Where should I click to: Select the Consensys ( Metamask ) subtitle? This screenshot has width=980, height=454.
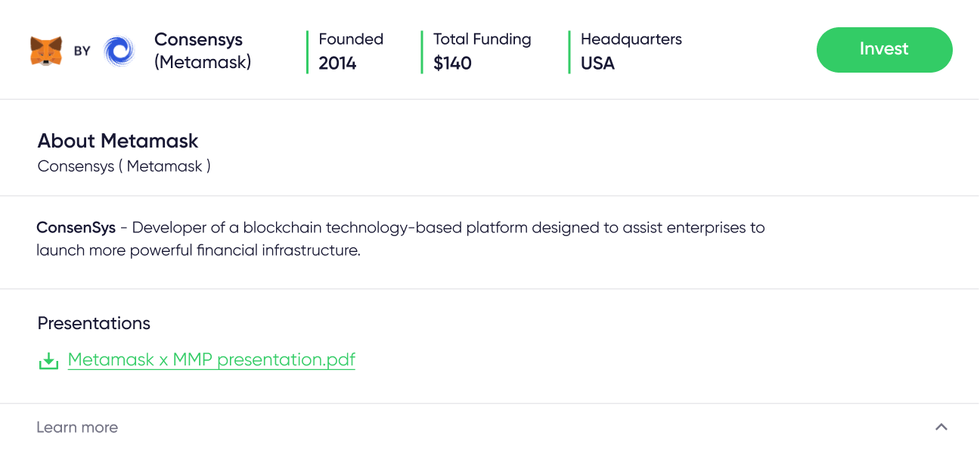coord(123,166)
